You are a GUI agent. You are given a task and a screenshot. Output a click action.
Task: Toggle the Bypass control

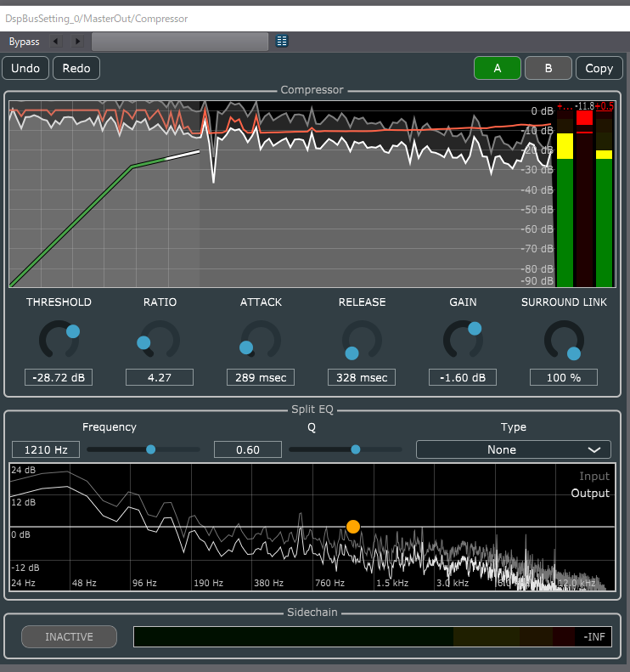click(24, 42)
